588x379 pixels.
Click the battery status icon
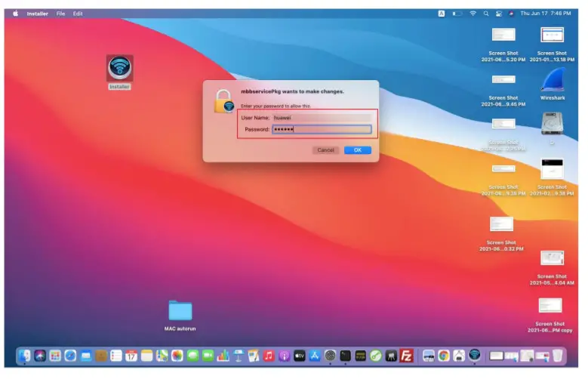coord(457,14)
